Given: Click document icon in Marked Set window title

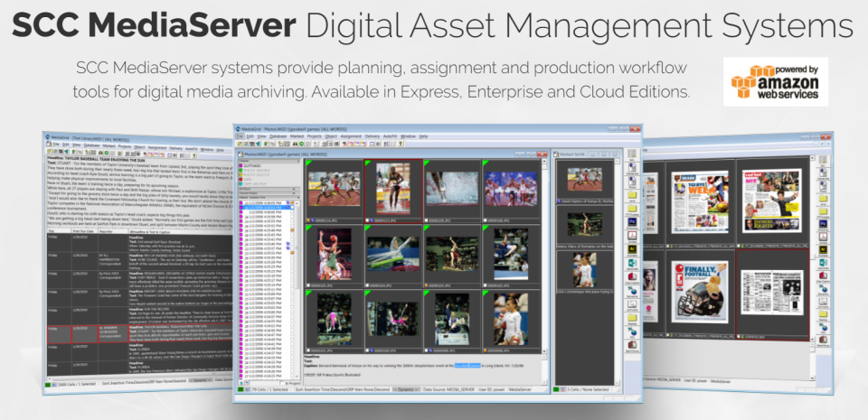Looking at the screenshot, I should point(556,154).
